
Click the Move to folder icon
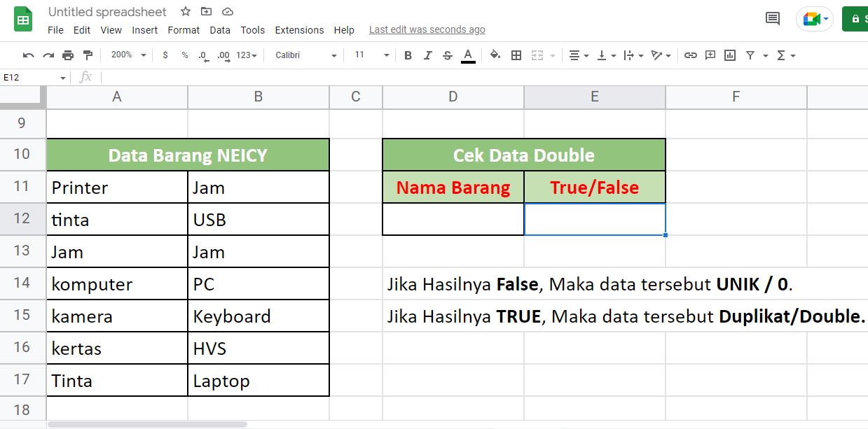(206, 12)
